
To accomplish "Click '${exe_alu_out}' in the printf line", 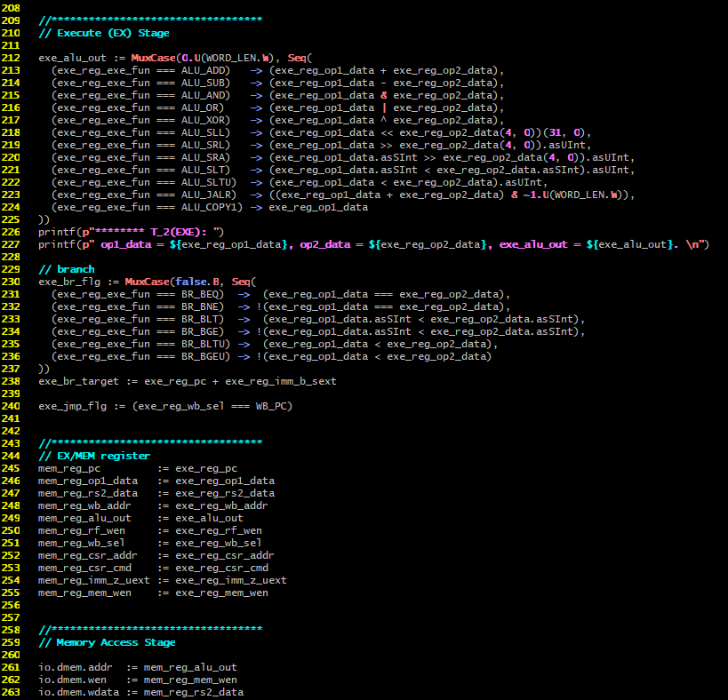I will 629,244.
